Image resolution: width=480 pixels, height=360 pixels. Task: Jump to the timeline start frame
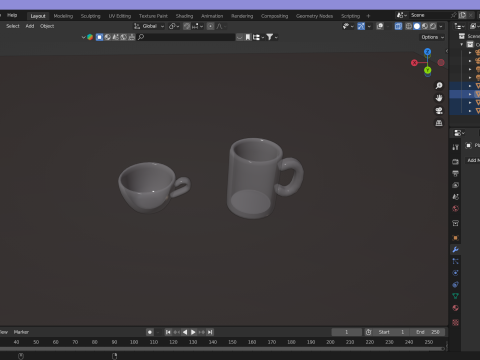coord(168,332)
